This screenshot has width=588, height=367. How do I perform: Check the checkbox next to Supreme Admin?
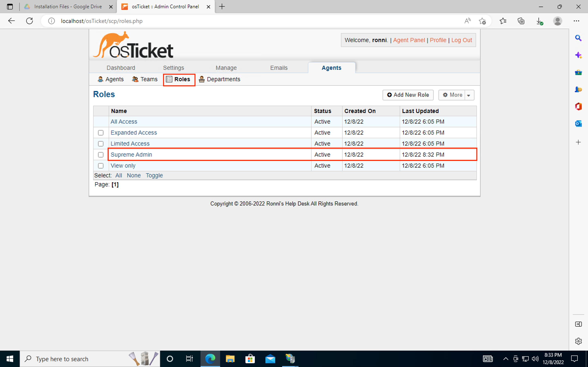click(x=101, y=155)
